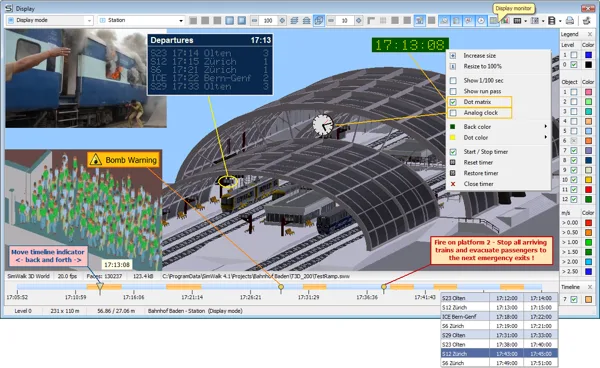This screenshot has height=368, width=600.
Task: Open the dropdown arrow beside the columns icon
Action: (x=543, y=21)
